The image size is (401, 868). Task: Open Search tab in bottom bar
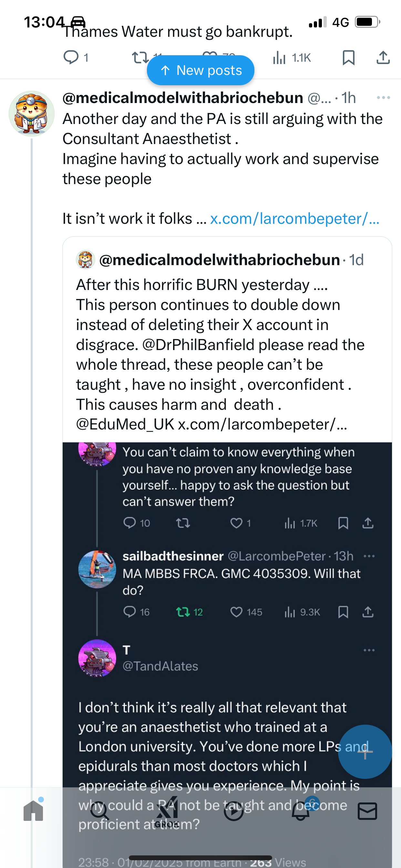pyautogui.click(x=99, y=811)
